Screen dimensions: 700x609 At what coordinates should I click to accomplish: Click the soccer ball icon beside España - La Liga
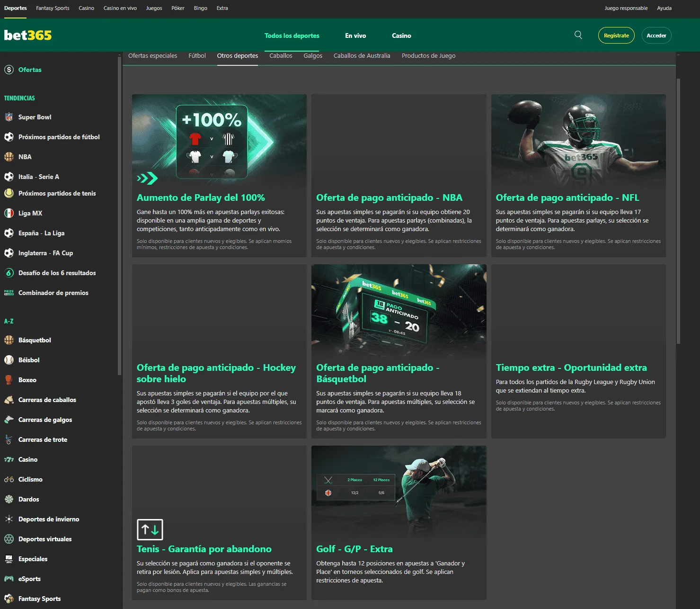pos(9,233)
